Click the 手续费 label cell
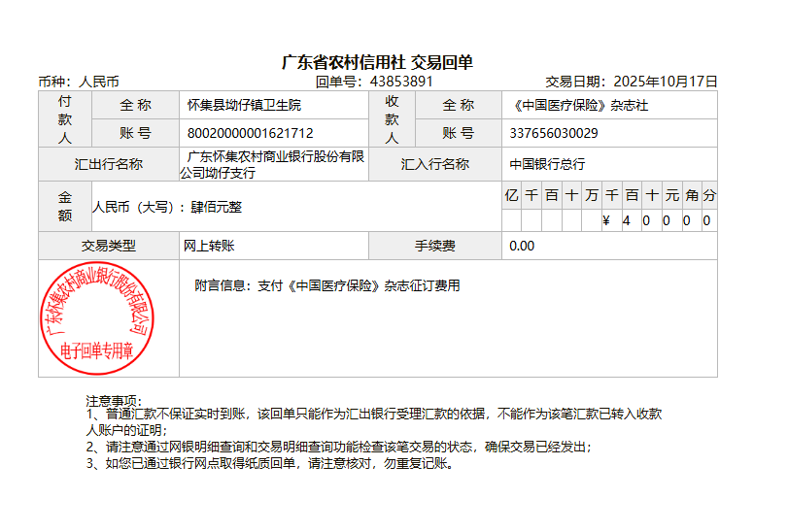Screen dimensions: 788x532 [x=434, y=246]
